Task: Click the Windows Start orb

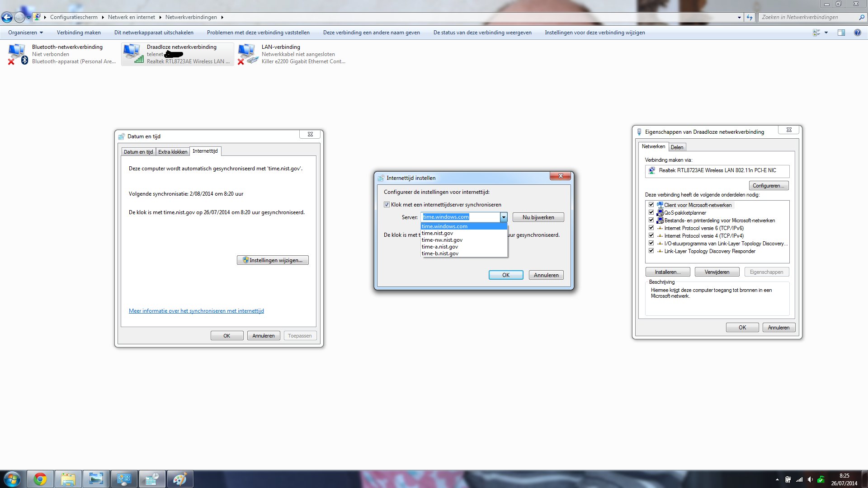Action: 12,479
